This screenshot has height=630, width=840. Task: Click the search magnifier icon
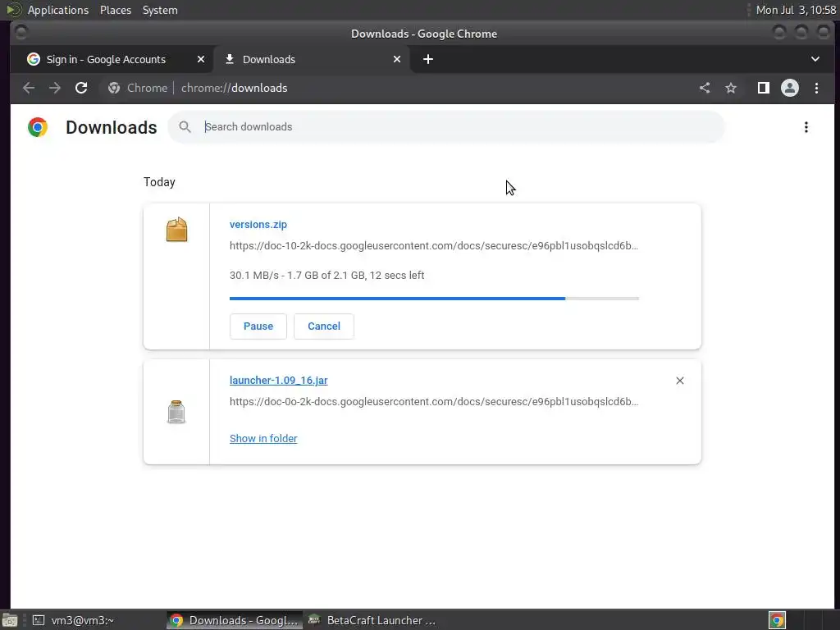pos(185,127)
